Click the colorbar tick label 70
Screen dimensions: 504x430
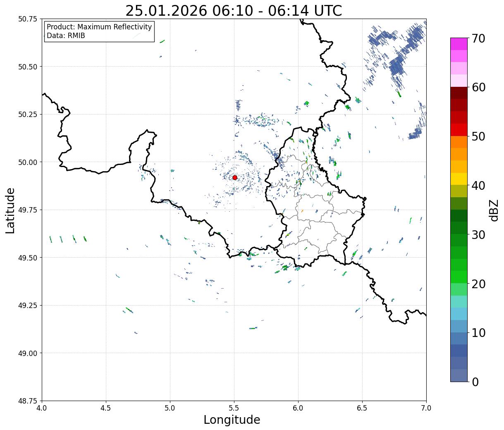click(x=478, y=38)
